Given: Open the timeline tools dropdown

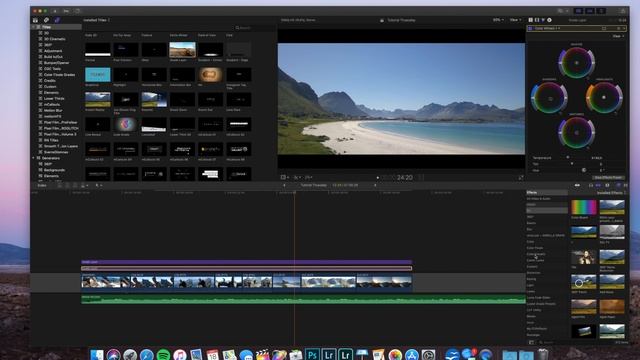Looking at the screenshot, I should pos(98,185).
